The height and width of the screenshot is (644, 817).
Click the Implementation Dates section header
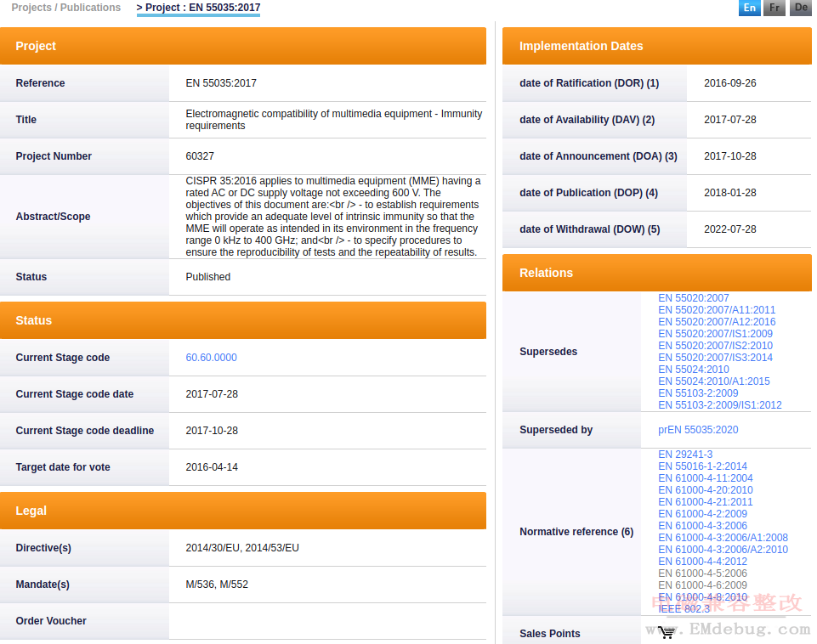[x=656, y=46]
